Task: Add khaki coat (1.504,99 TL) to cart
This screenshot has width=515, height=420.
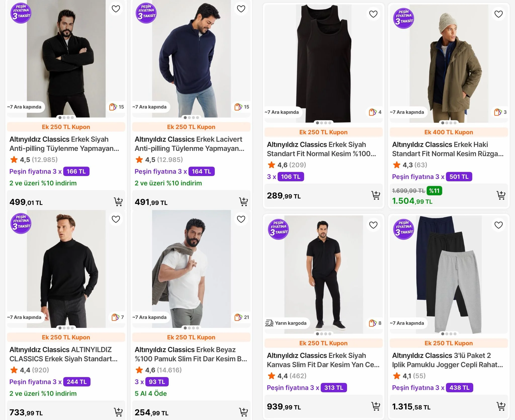Action: pos(501,195)
